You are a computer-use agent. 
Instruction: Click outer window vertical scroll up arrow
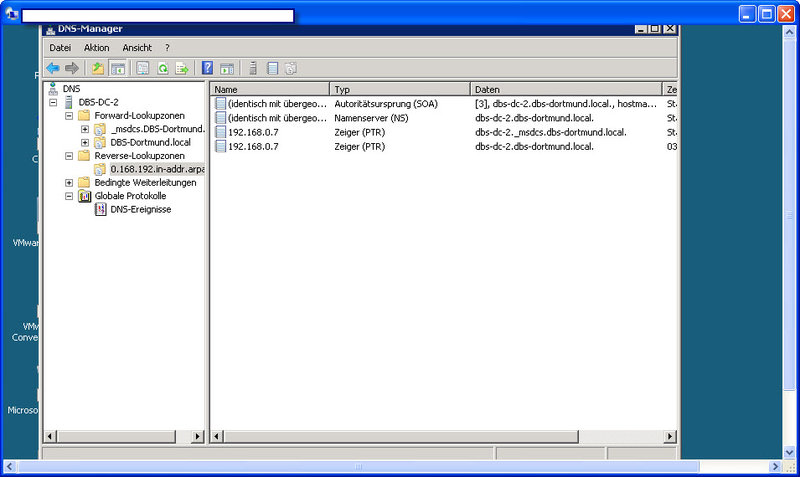[789, 32]
